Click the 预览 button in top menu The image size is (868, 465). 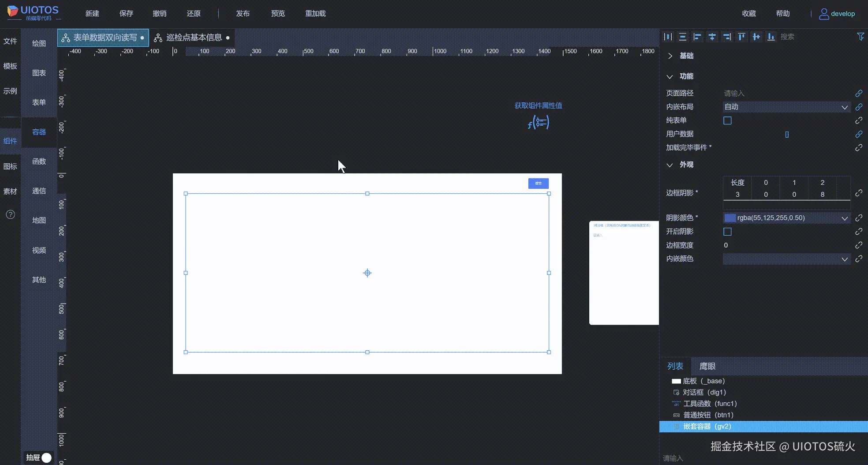(x=277, y=13)
